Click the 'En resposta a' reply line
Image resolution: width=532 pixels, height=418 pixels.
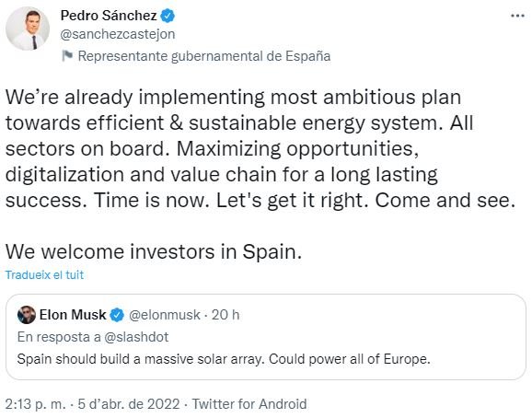tap(93, 337)
